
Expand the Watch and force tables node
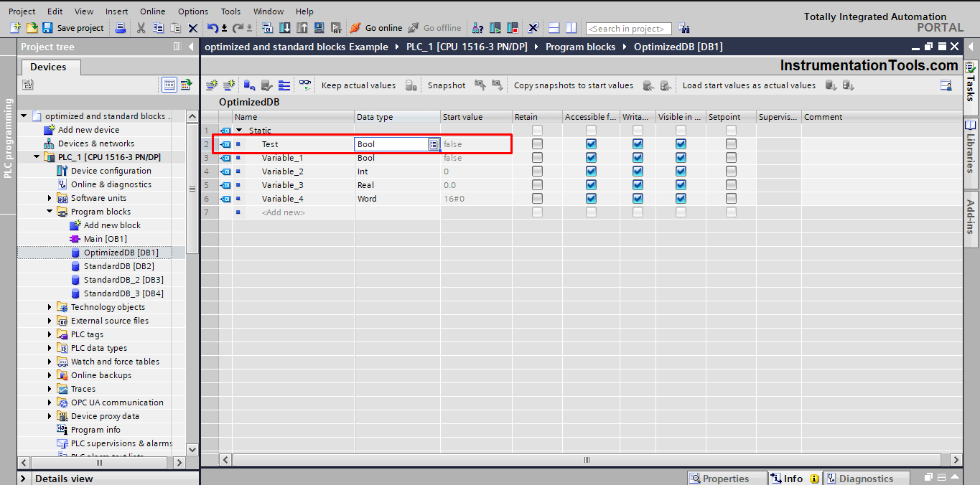click(x=50, y=362)
